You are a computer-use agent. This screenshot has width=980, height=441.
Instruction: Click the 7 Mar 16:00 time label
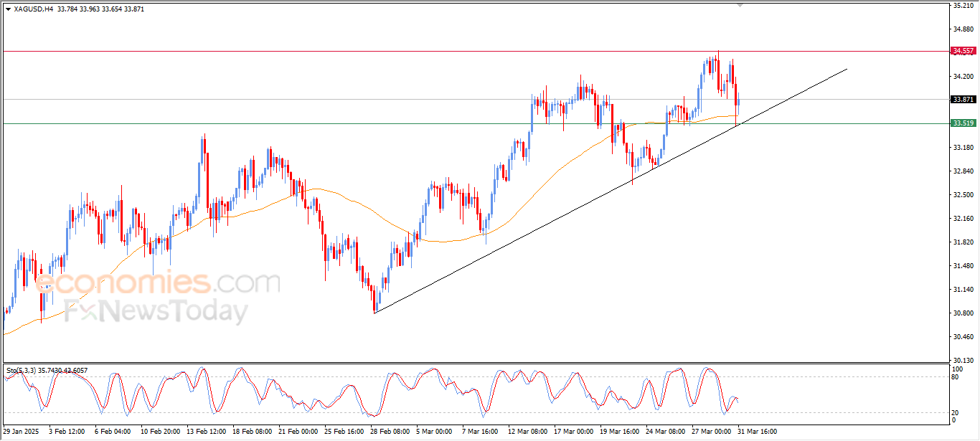(481, 432)
